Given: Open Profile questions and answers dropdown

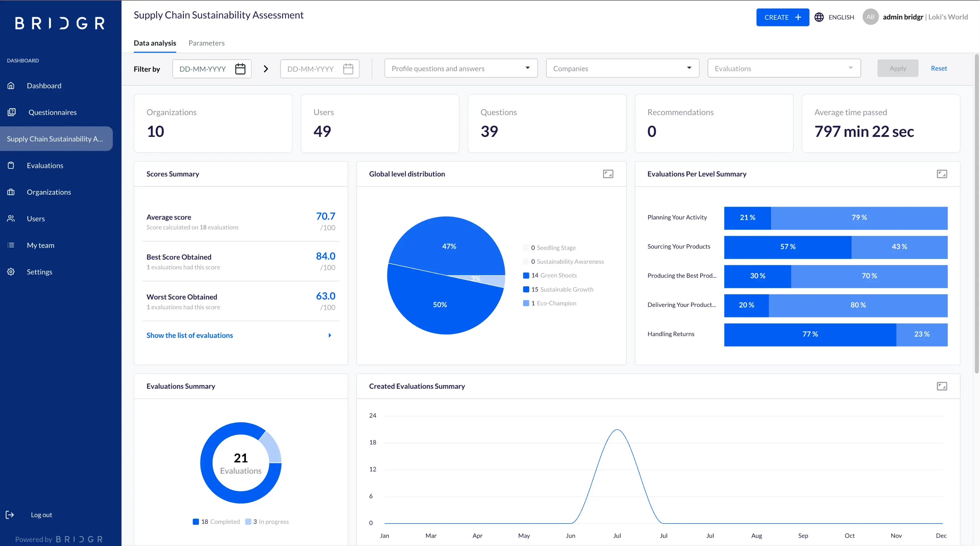Looking at the screenshot, I should (x=461, y=68).
